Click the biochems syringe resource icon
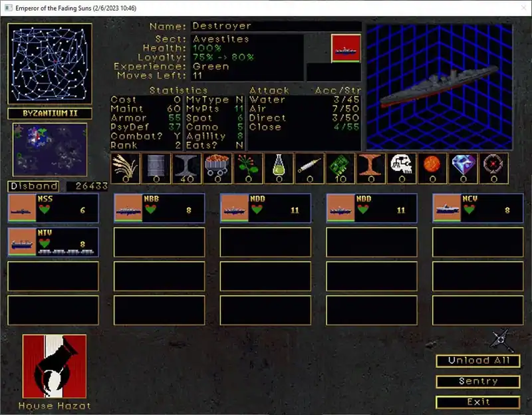 tap(309, 168)
